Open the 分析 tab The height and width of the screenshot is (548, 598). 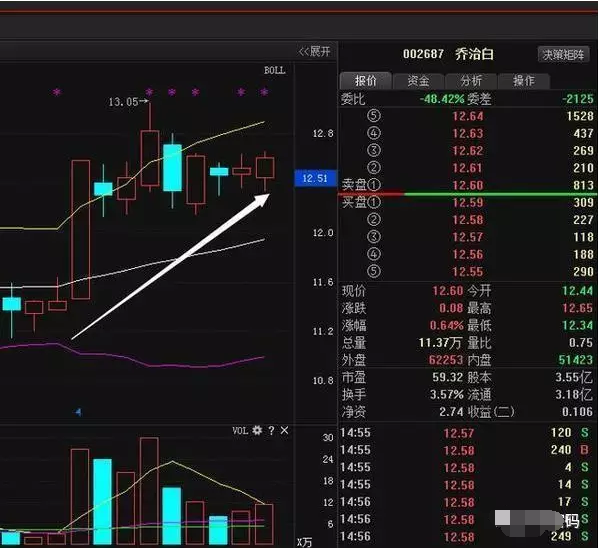[x=471, y=81]
